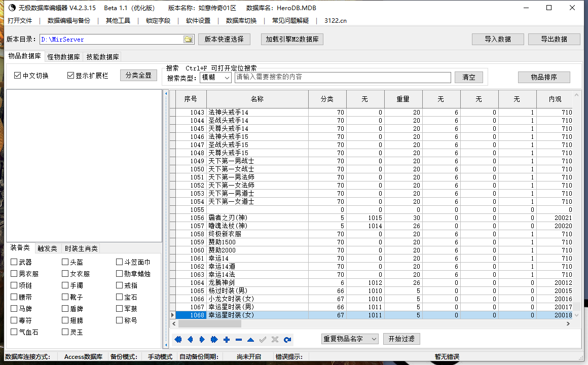Click the 内观 column header

[555, 99]
